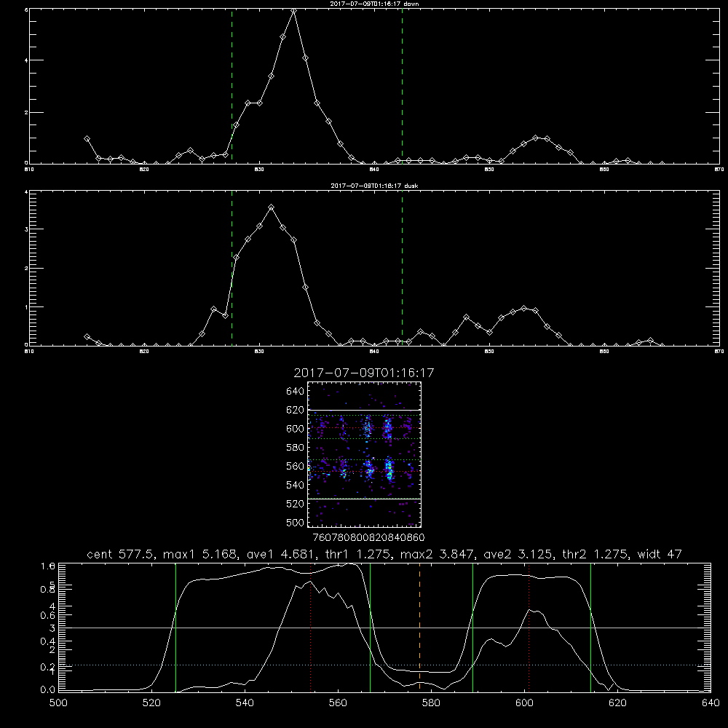Click the green dotted line near 589 in image

[x=364, y=439]
